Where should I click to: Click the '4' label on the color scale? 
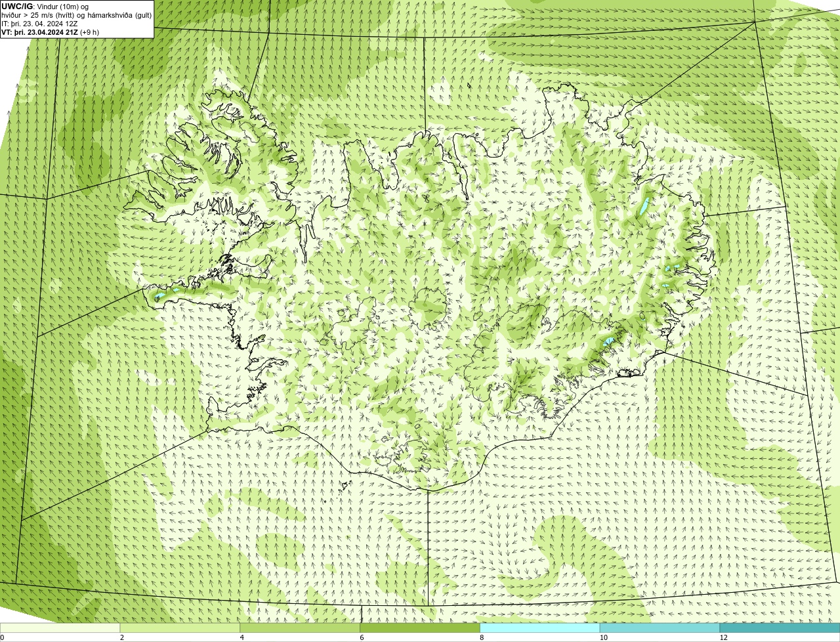coord(242,637)
